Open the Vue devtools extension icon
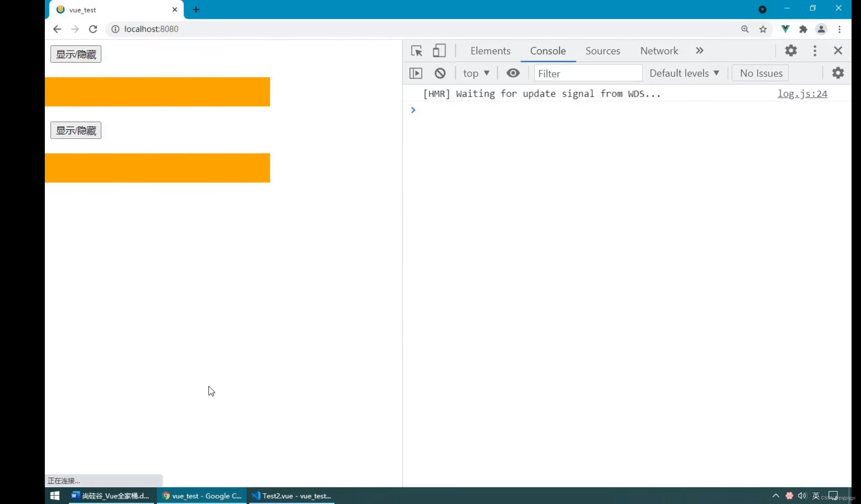Screen dimensions: 861x504 (x=785, y=29)
